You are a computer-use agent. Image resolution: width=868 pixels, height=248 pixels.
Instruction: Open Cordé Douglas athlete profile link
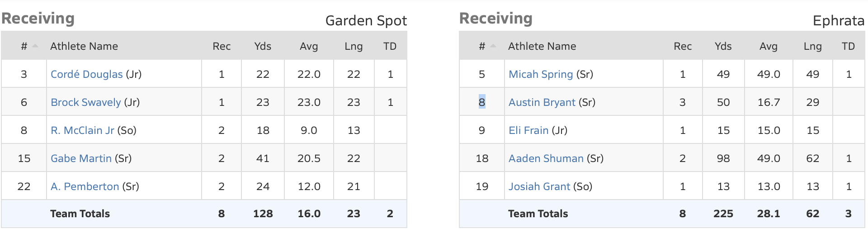pos(86,74)
